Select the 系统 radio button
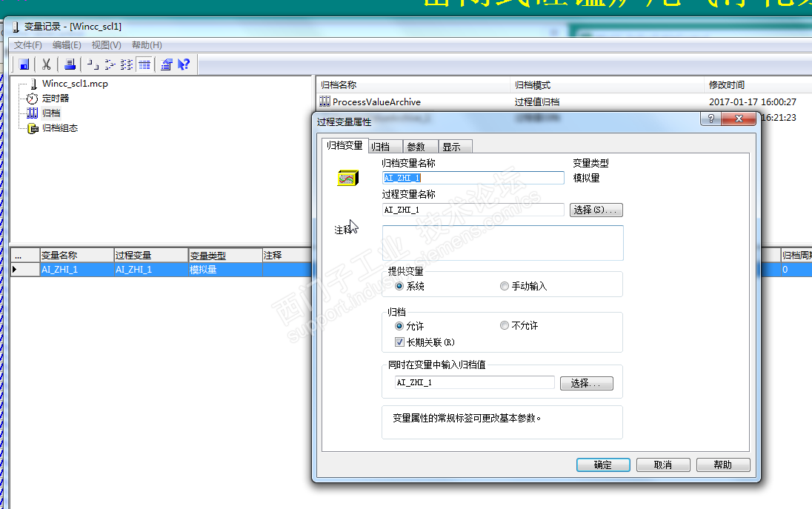812x509 pixels. tap(399, 286)
